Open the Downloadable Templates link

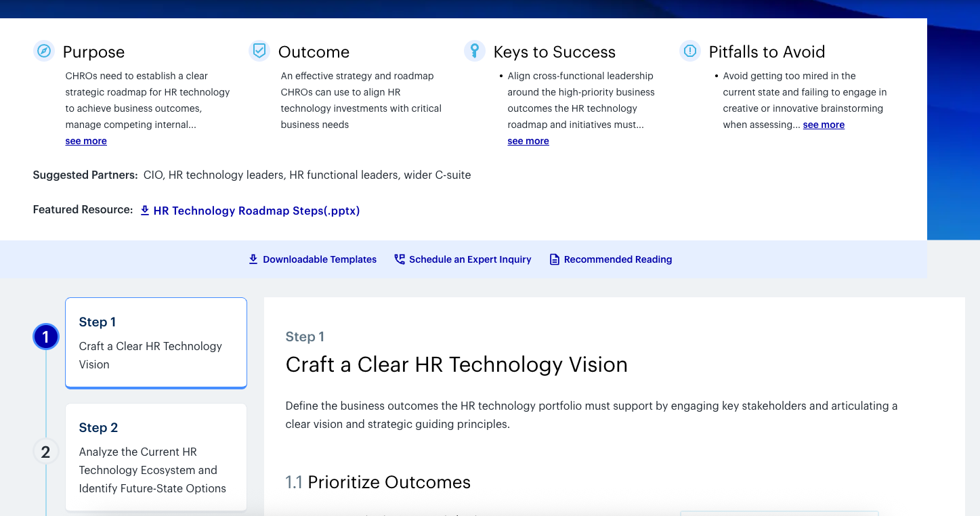[320, 259]
